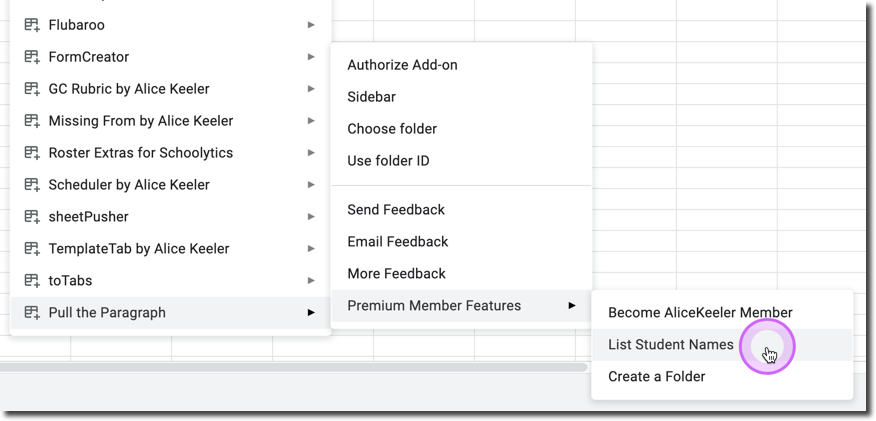Click the icon beside Pull the Paragraph
This screenshot has width=876, height=421.
point(32,313)
